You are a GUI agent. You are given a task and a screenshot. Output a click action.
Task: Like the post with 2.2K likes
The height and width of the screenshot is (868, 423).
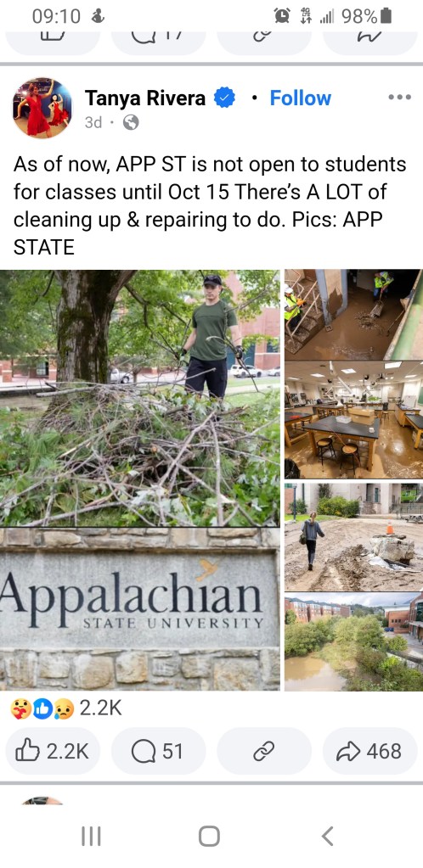tap(53, 751)
